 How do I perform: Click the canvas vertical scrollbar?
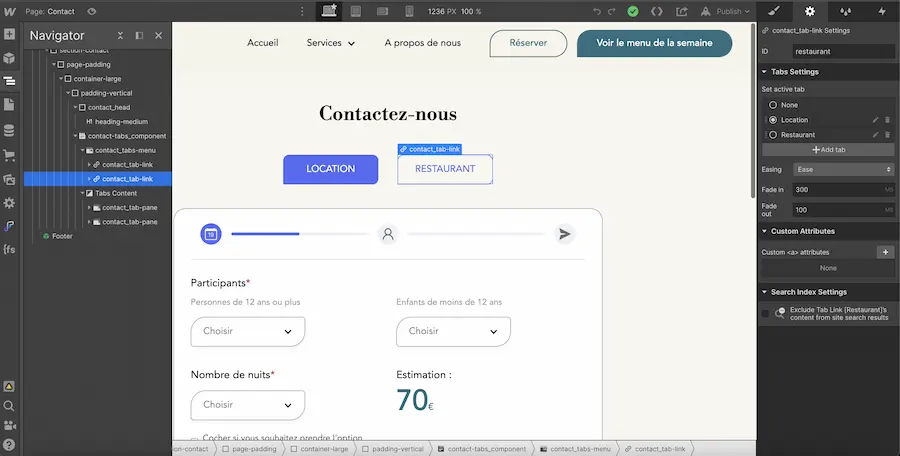click(753, 112)
